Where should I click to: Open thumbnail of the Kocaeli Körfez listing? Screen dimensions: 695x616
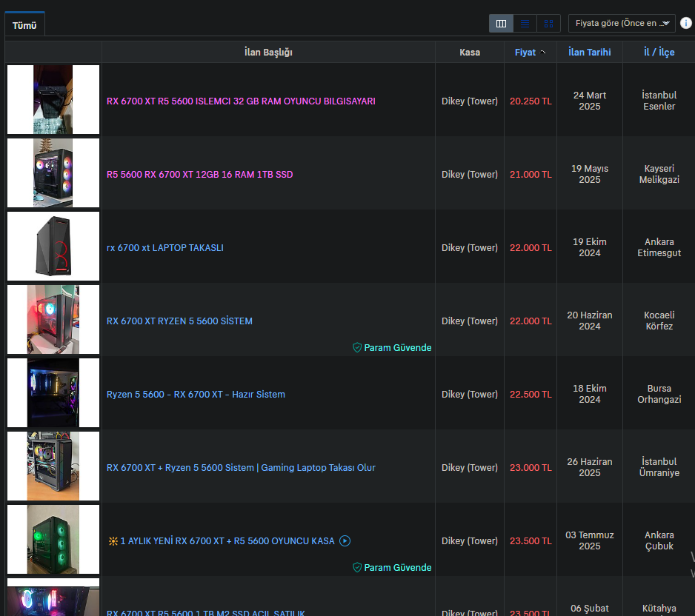click(x=53, y=319)
